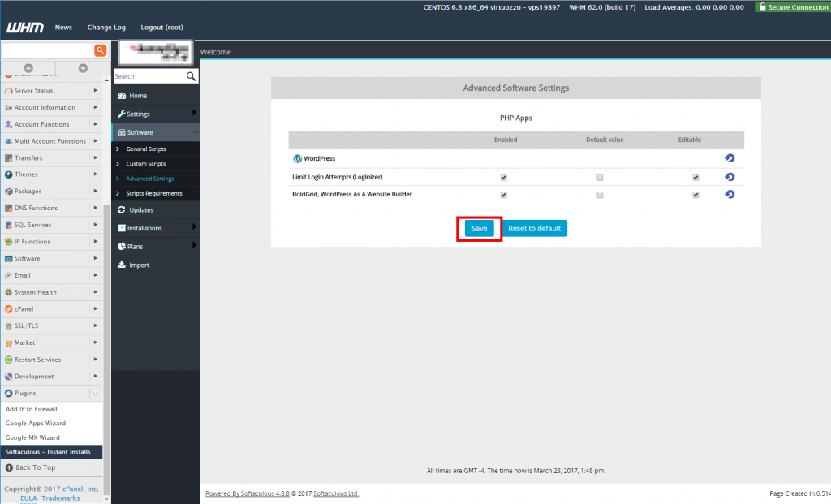Reset the Limit Login Attempts row icon
The width and height of the screenshot is (831, 504).
pyautogui.click(x=730, y=177)
